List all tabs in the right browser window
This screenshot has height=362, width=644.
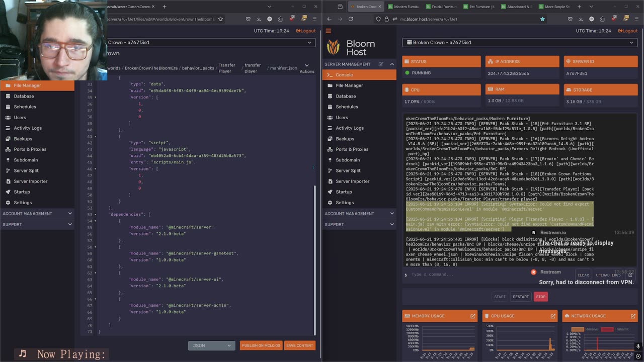591,7
